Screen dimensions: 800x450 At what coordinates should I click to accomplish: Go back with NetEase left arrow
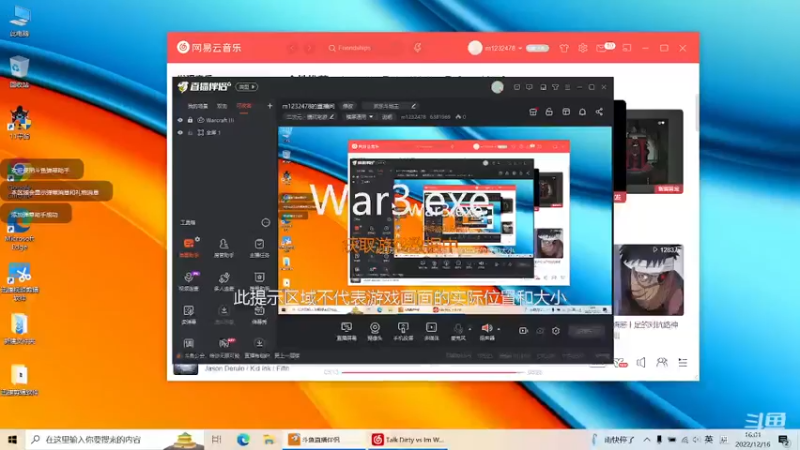click(x=292, y=48)
